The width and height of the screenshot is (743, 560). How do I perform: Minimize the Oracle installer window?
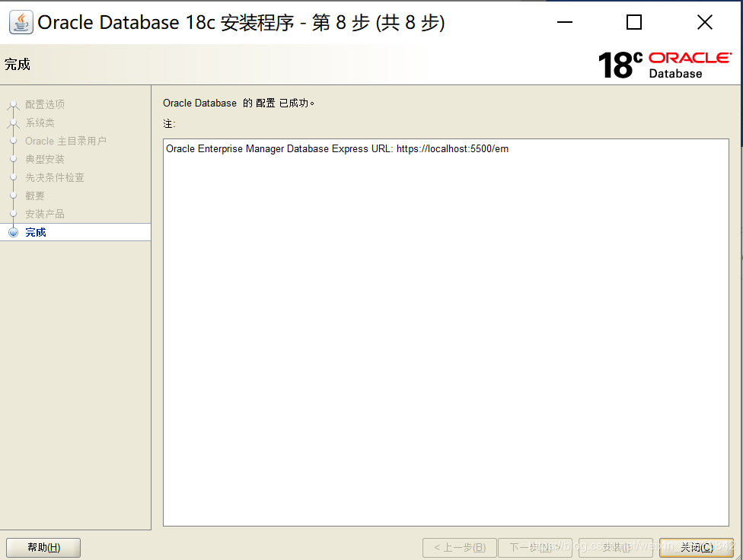(565, 22)
